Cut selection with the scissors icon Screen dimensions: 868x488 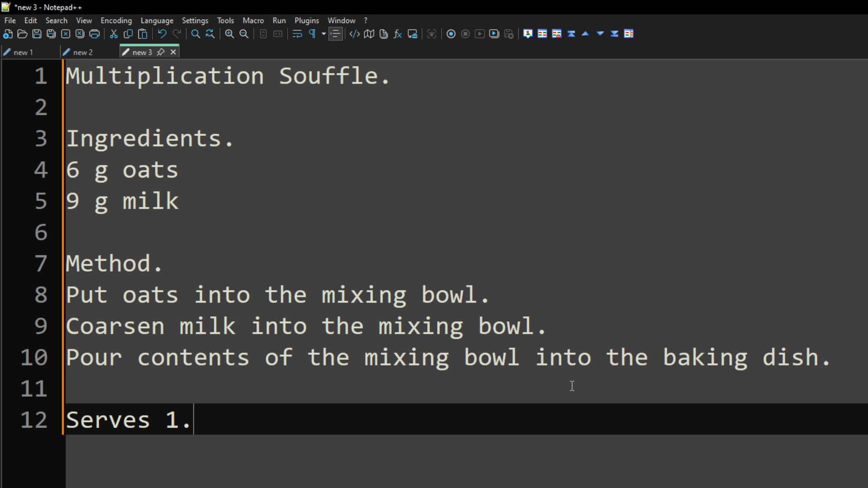click(x=113, y=34)
